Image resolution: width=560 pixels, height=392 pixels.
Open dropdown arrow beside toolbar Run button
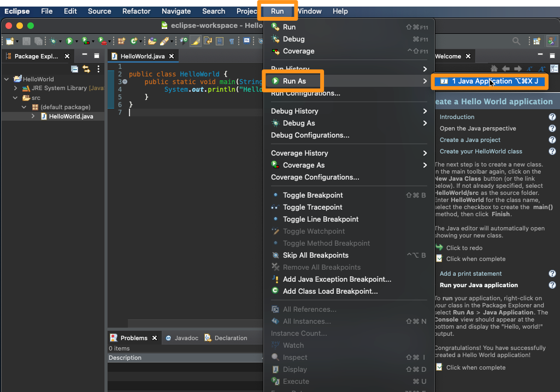pyautogui.click(x=76, y=42)
